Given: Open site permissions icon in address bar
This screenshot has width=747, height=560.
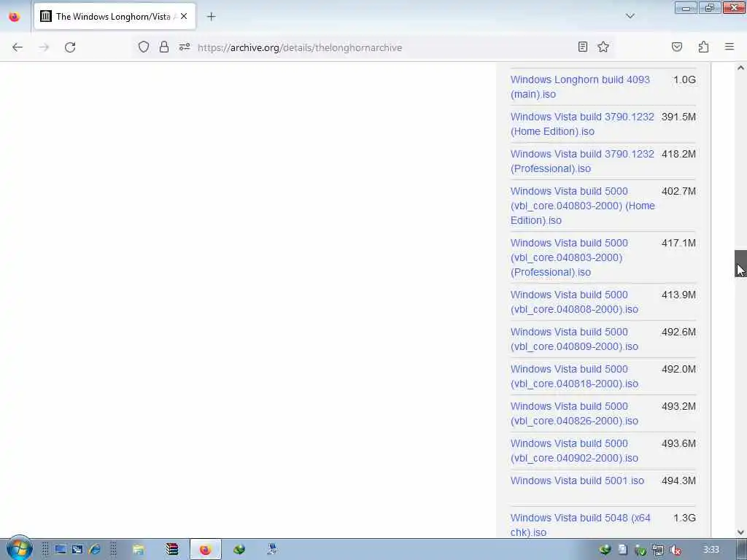Looking at the screenshot, I should point(185,47).
